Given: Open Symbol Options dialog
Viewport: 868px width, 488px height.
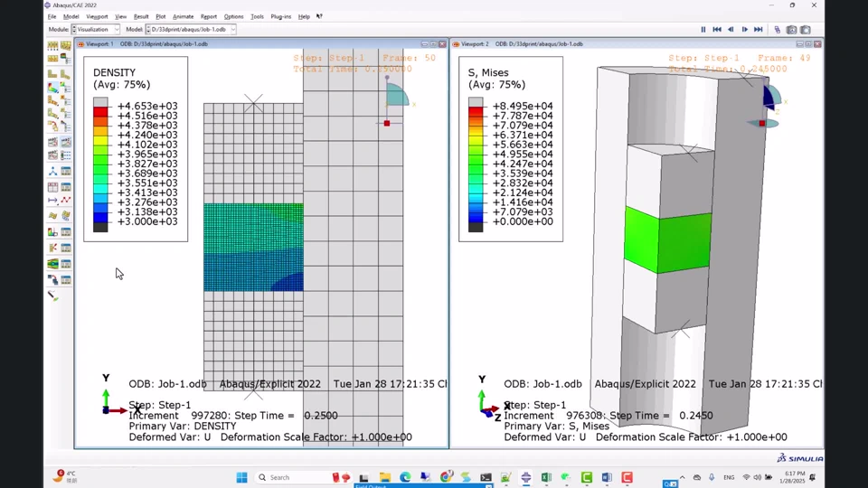Looking at the screenshot, I should (x=66, y=100).
